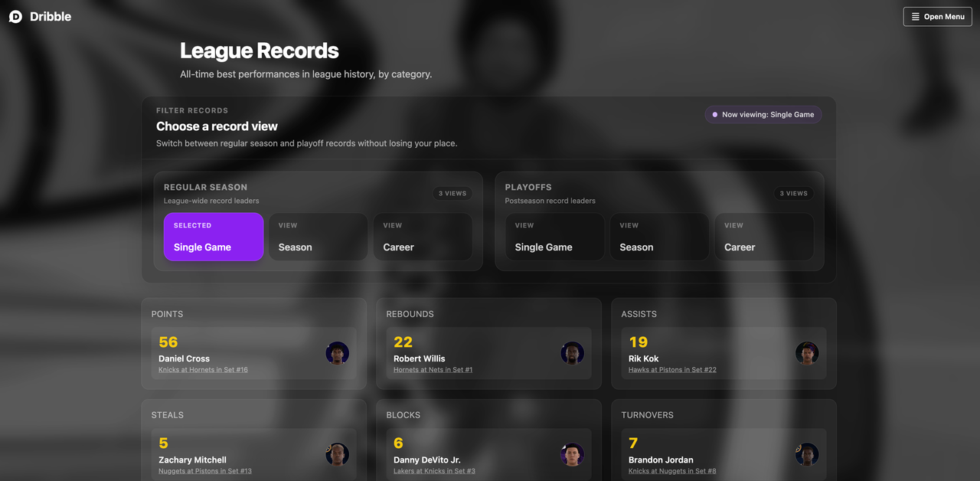The image size is (980, 481).
Task: Click the Brandon Jordan player name
Action: (661, 460)
